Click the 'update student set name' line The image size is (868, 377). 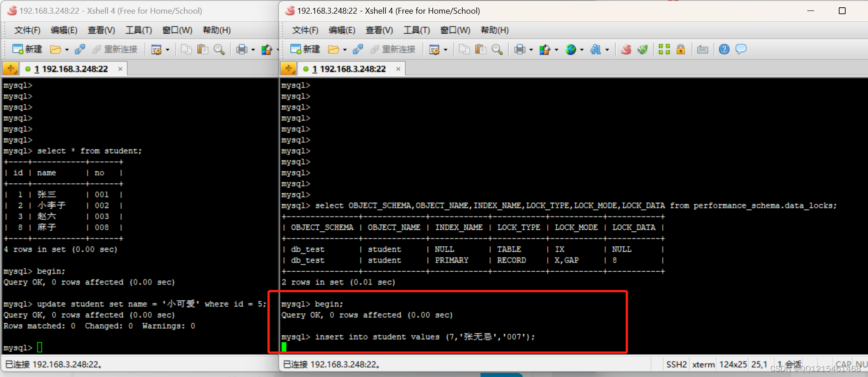point(135,304)
